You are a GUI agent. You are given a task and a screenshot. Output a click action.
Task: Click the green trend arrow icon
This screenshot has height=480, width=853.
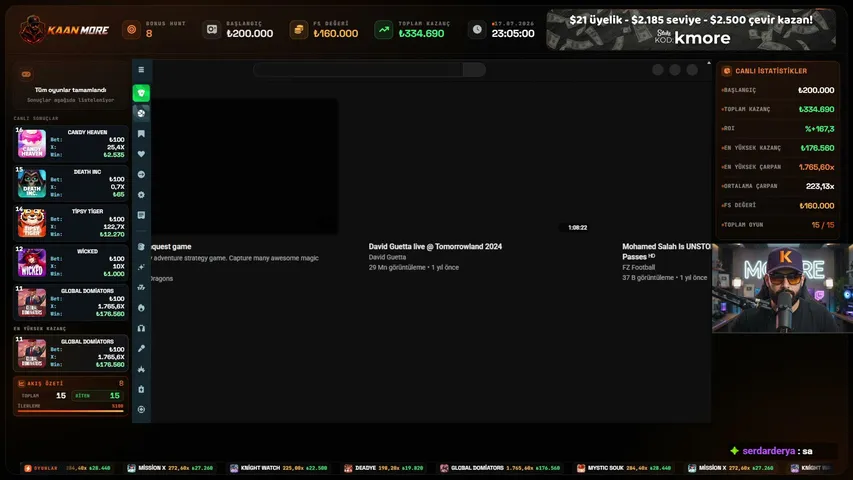[384, 29]
